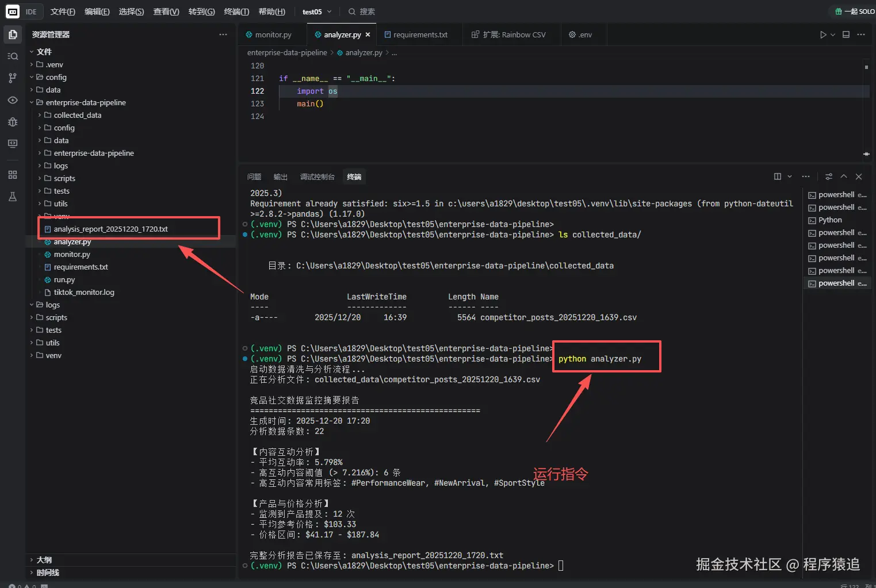Viewport: 876px width, 588px height.
Task: Expand the nested enterprise-data-pipeline subfolder
Action: 131,153
